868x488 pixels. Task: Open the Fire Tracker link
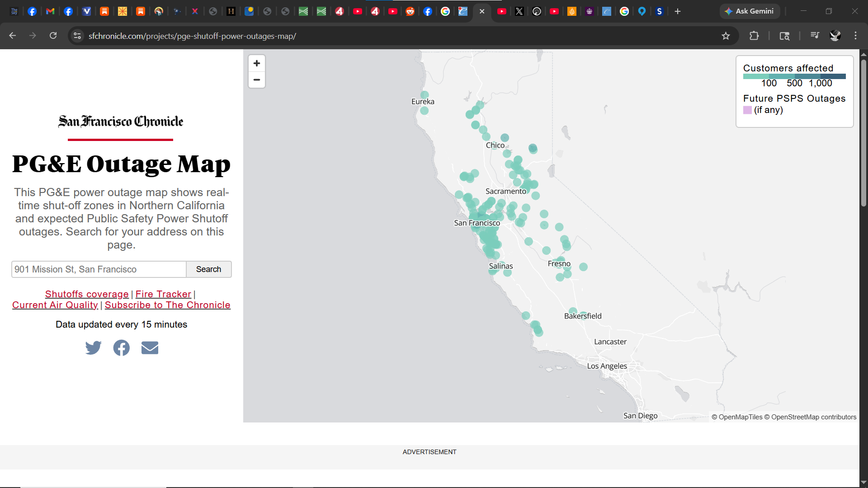tap(163, 294)
